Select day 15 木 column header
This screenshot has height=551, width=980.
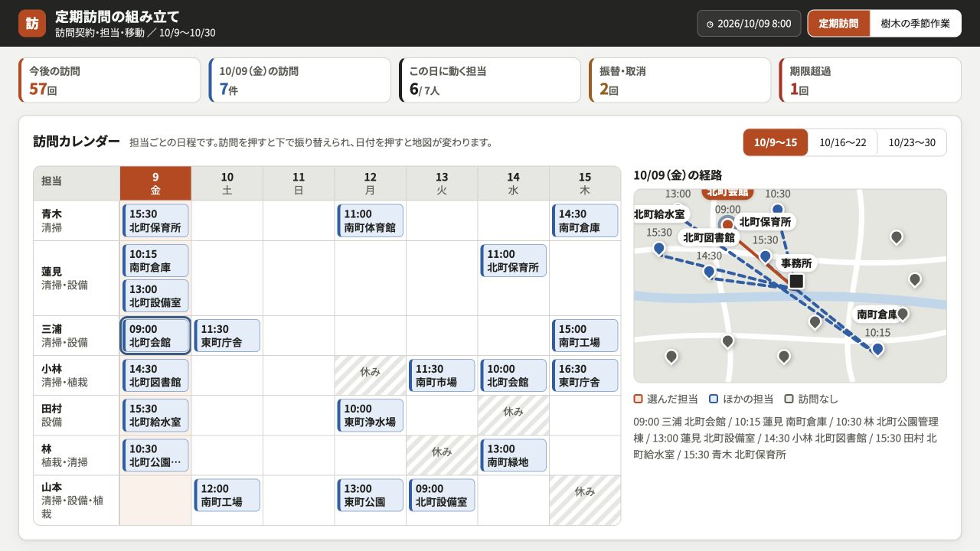[585, 183]
